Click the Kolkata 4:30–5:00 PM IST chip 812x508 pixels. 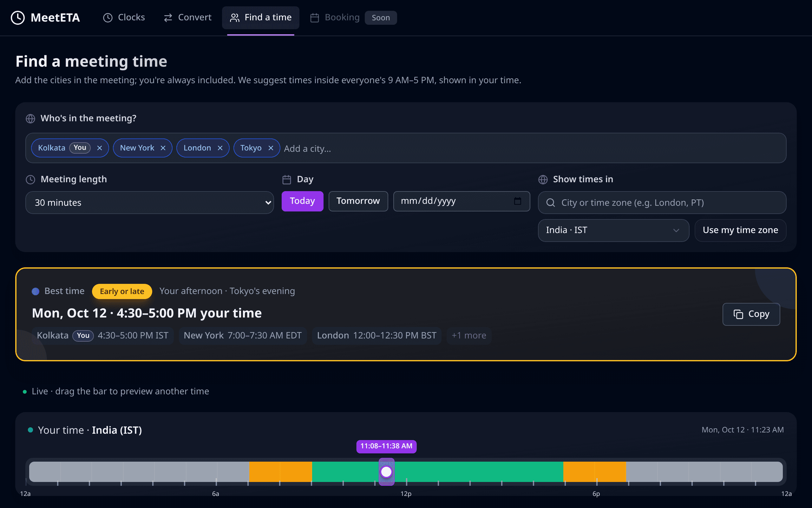coord(103,335)
